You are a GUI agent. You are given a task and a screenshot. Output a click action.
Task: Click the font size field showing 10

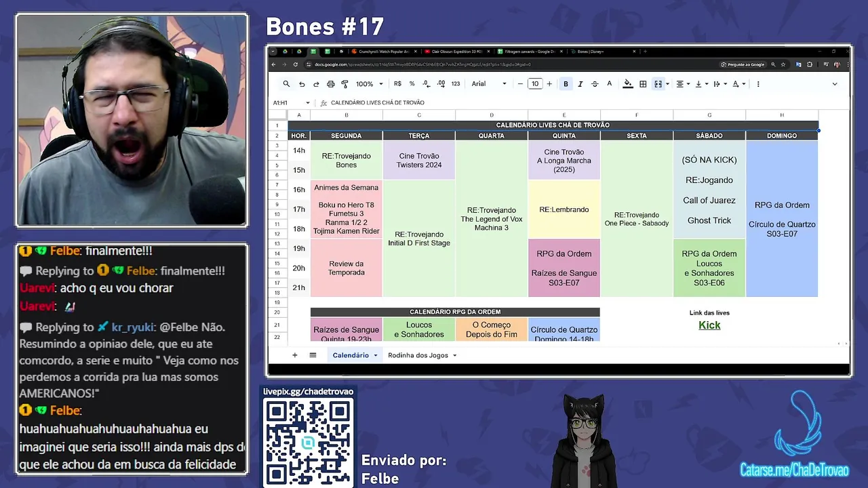point(535,84)
